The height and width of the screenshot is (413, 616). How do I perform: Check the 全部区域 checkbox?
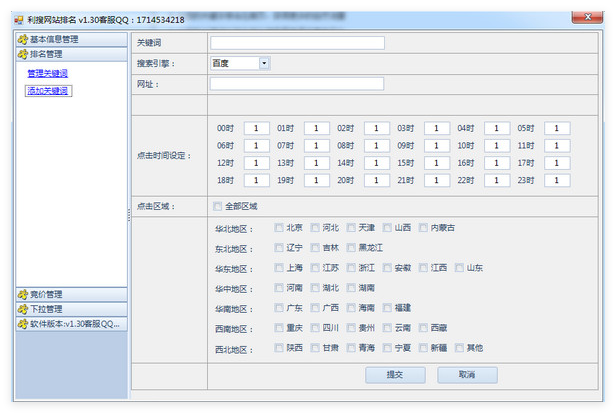[217, 206]
